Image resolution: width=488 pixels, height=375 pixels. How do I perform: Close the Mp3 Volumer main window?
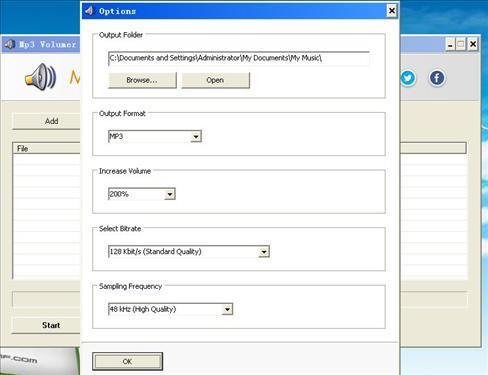(473, 44)
